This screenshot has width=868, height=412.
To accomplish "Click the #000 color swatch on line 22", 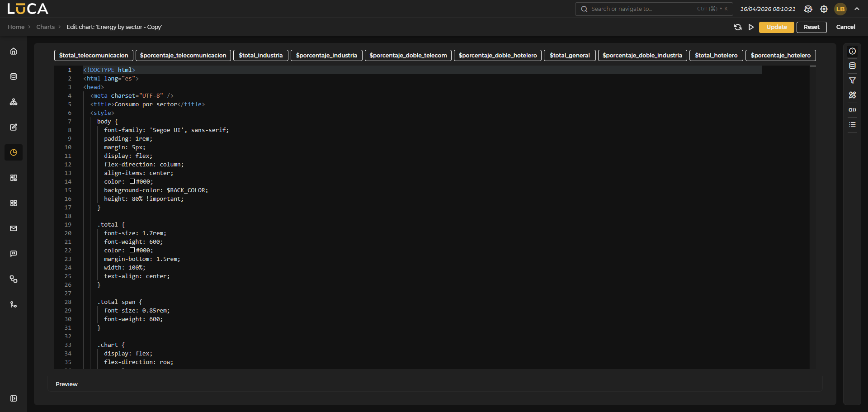I will (132, 250).
